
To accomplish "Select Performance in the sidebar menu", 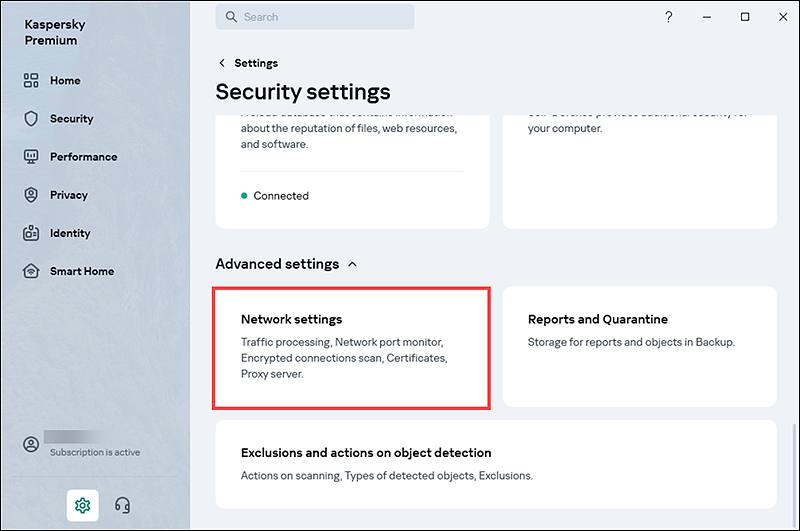I will click(83, 157).
